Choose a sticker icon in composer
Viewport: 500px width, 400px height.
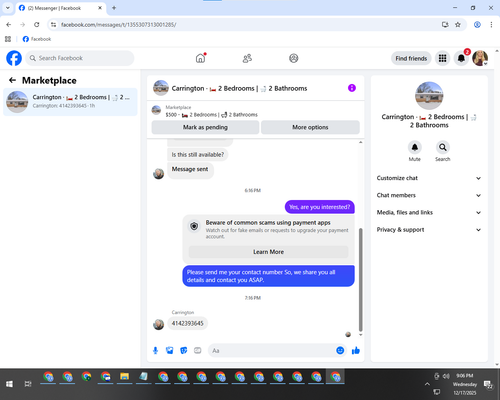point(184,350)
